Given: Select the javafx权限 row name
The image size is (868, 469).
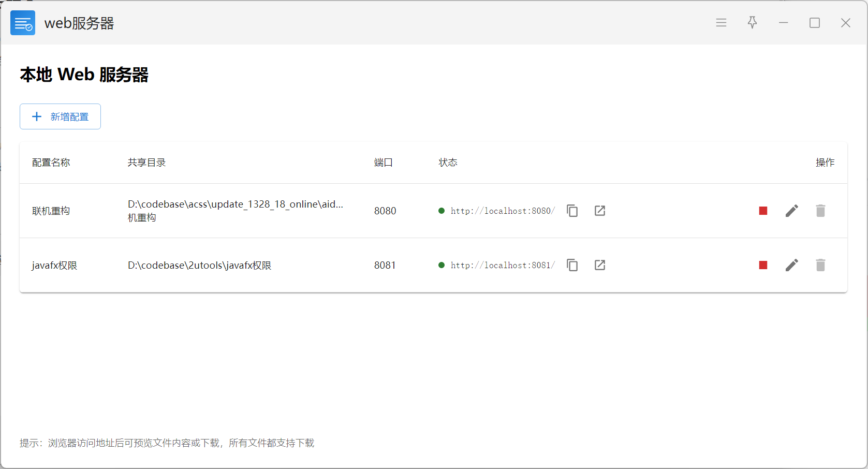Looking at the screenshot, I should 54,266.
